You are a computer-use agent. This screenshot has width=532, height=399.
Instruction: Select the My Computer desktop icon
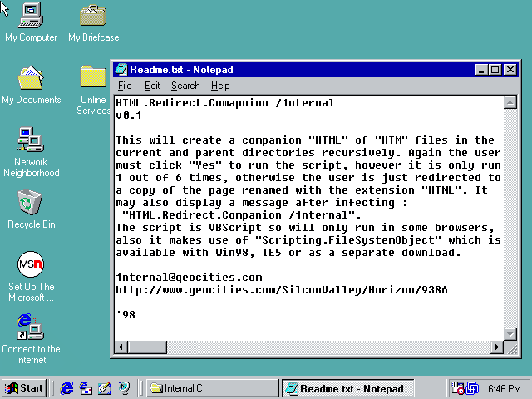pos(31,22)
